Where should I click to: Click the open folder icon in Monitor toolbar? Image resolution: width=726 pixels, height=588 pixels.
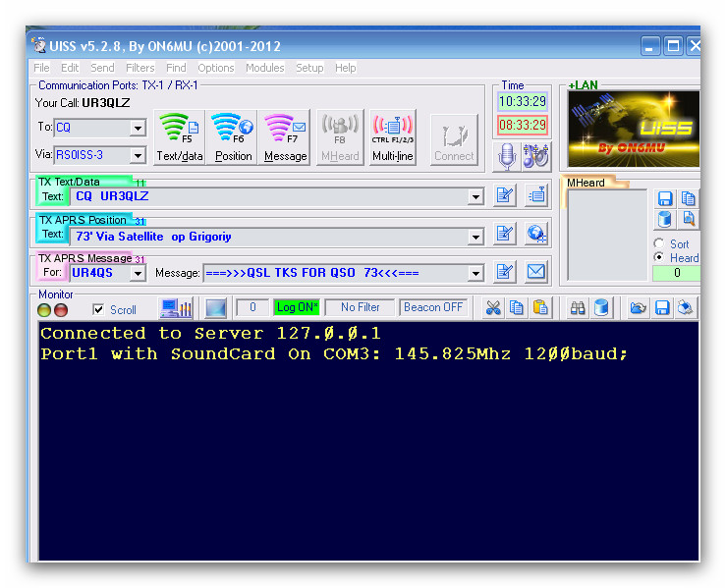[638, 308]
